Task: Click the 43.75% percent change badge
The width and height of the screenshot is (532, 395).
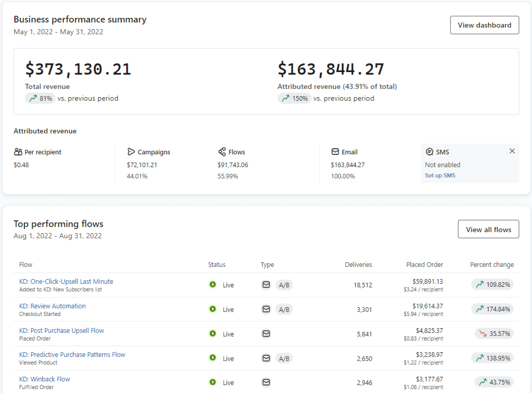Action: (x=494, y=382)
